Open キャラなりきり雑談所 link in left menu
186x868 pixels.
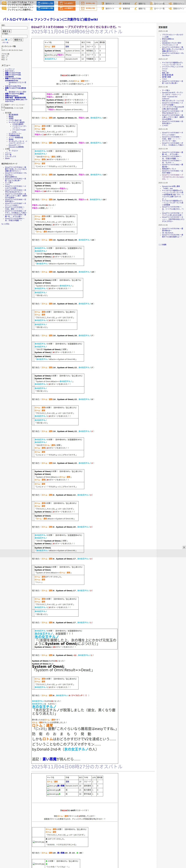[17, 122]
